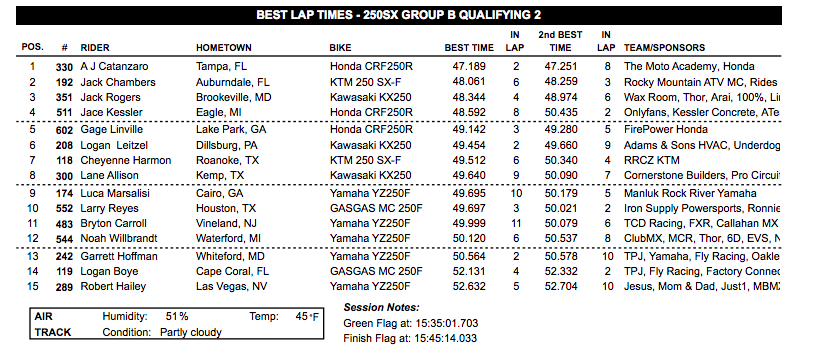Click the BEST TIME column header
The height and width of the screenshot is (364, 815).
coord(469,47)
